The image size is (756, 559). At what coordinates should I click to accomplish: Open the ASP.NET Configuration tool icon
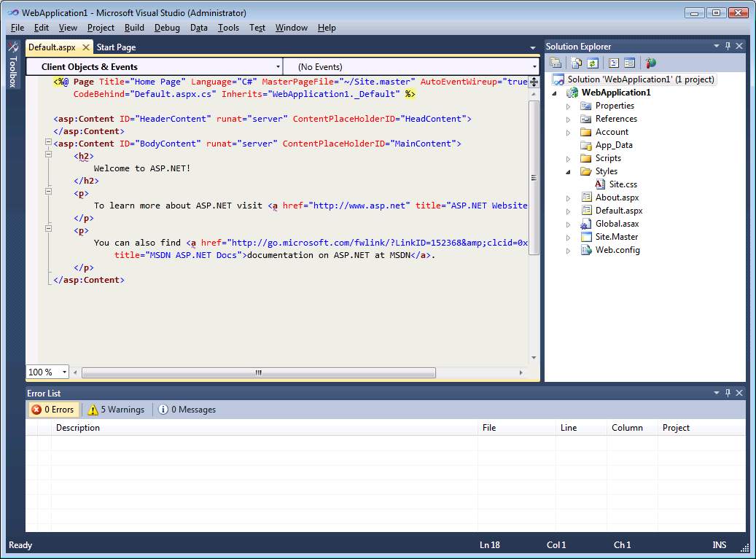(x=650, y=63)
